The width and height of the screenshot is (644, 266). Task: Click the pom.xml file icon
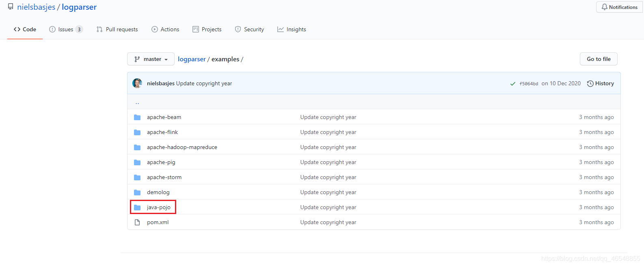137,223
